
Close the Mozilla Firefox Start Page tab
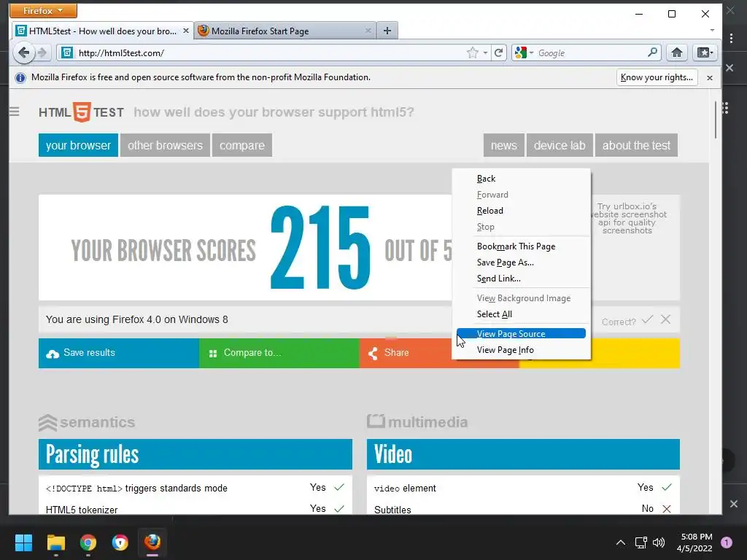click(x=368, y=31)
